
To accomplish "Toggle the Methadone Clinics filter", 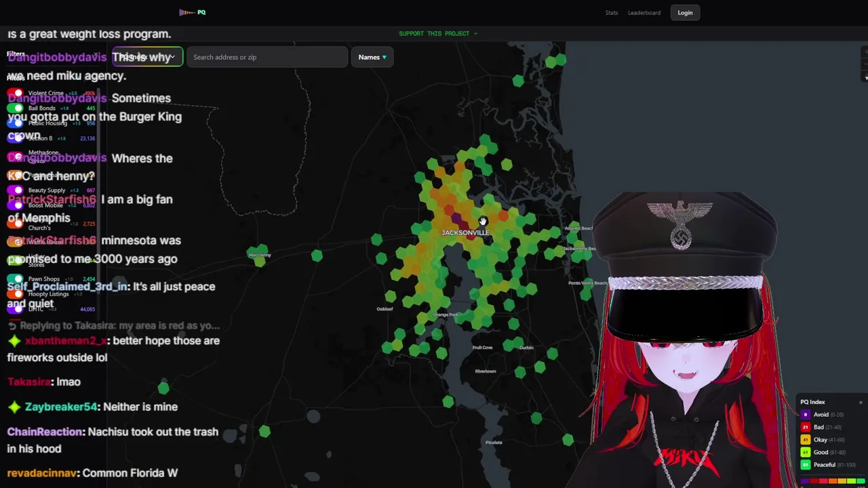I will (x=15, y=156).
